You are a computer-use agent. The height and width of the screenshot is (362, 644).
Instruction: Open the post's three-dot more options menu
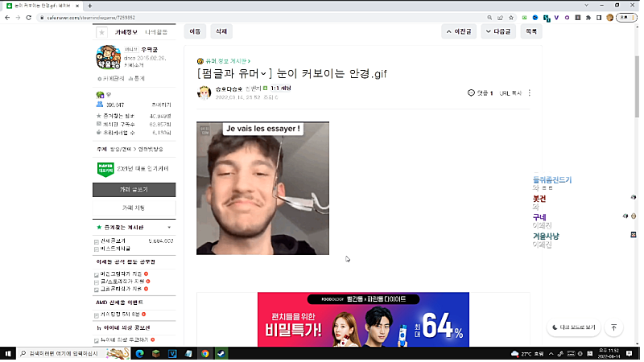coord(530,93)
